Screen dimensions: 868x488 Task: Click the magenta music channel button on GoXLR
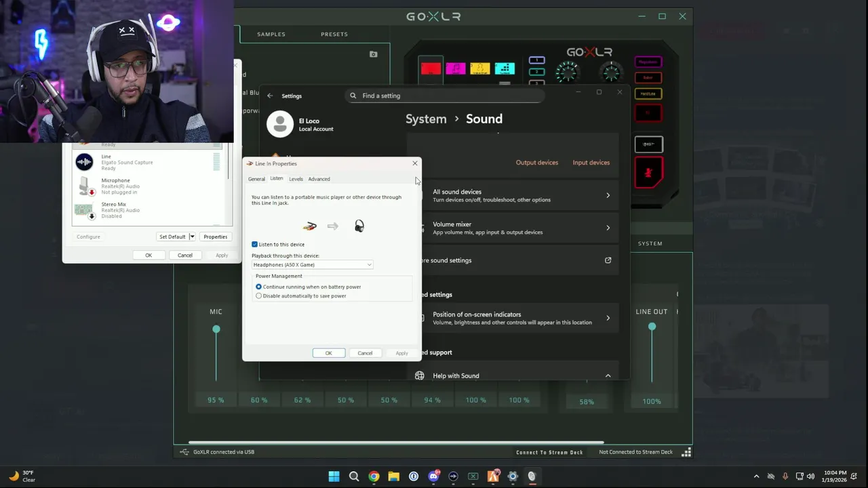coord(455,68)
